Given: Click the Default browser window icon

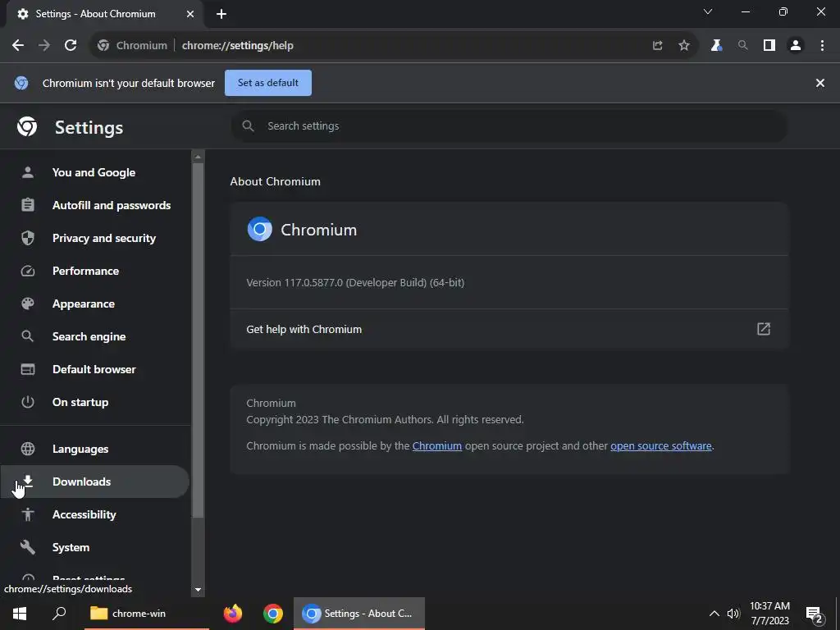Looking at the screenshot, I should click(x=28, y=369).
